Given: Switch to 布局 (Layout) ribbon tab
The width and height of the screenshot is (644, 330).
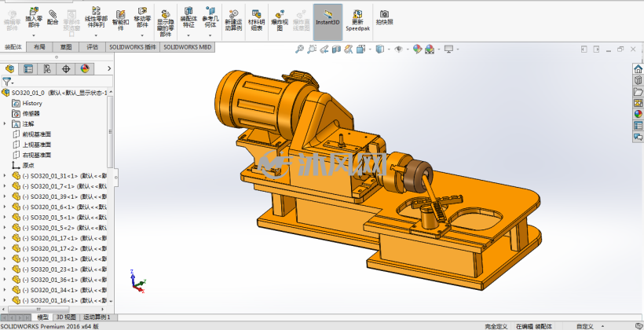Looking at the screenshot, I should point(39,47).
